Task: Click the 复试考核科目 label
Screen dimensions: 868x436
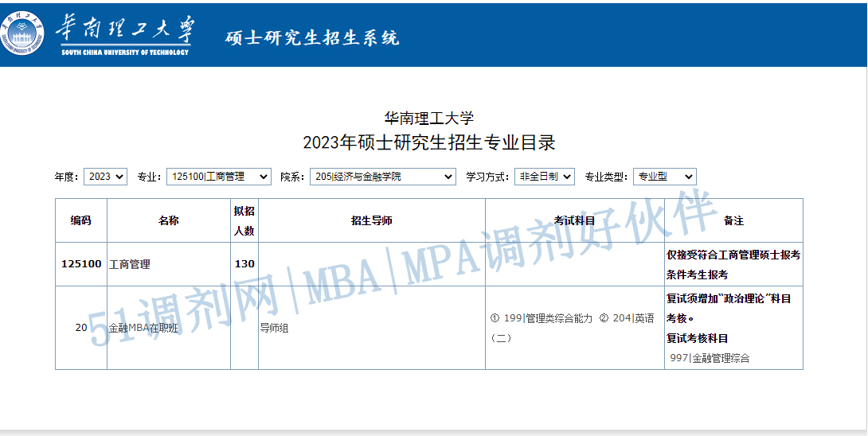Action: tap(697, 338)
